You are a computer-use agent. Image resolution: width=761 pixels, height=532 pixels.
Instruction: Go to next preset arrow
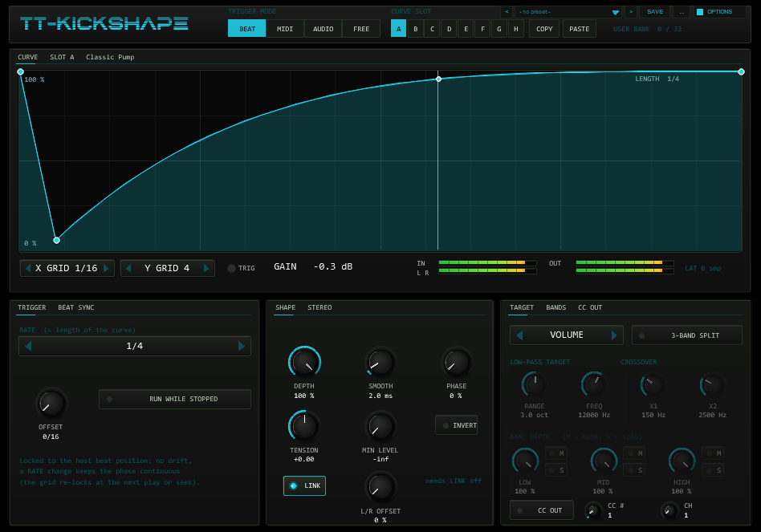coord(631,12)
